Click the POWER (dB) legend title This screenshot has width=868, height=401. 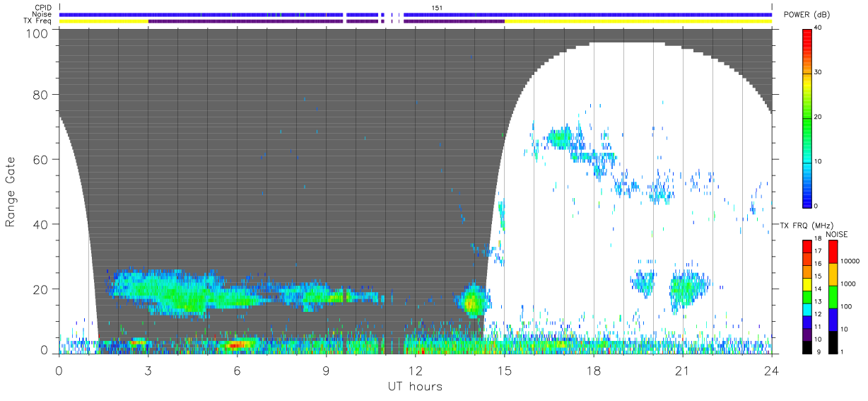(x=807, y=15)
